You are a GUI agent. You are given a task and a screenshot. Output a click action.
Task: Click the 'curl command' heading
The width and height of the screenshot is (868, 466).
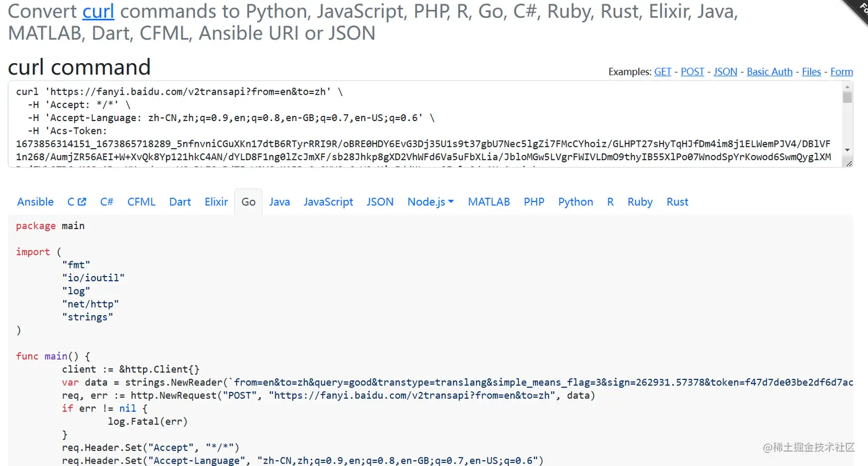79,67
